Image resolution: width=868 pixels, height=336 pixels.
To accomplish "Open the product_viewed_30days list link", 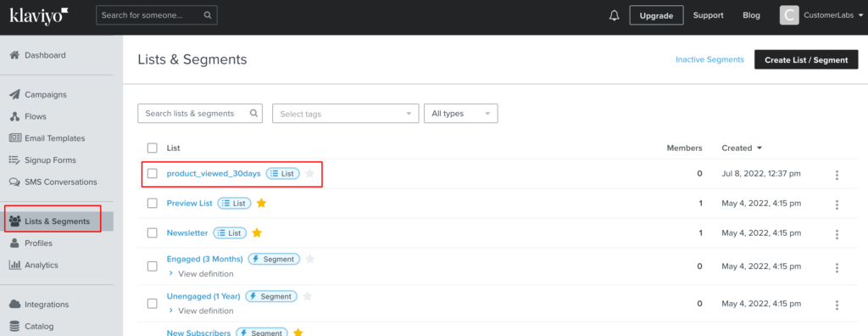I will [x=213, y=174].
